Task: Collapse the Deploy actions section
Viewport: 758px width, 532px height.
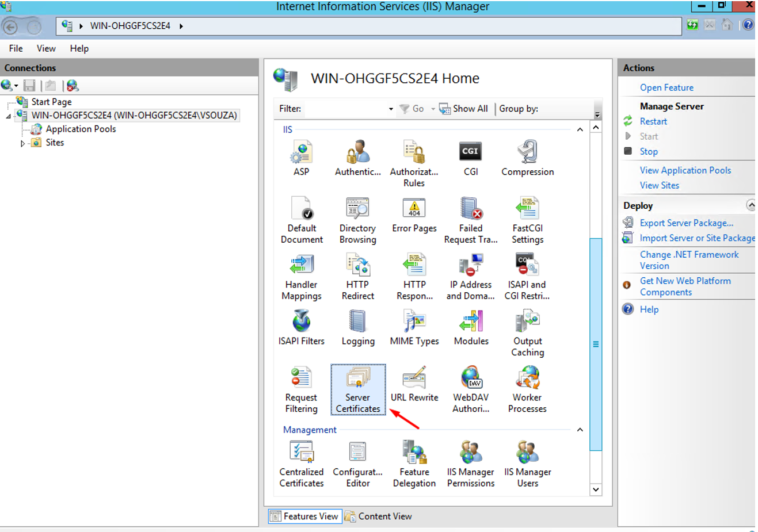Action: 751,205
